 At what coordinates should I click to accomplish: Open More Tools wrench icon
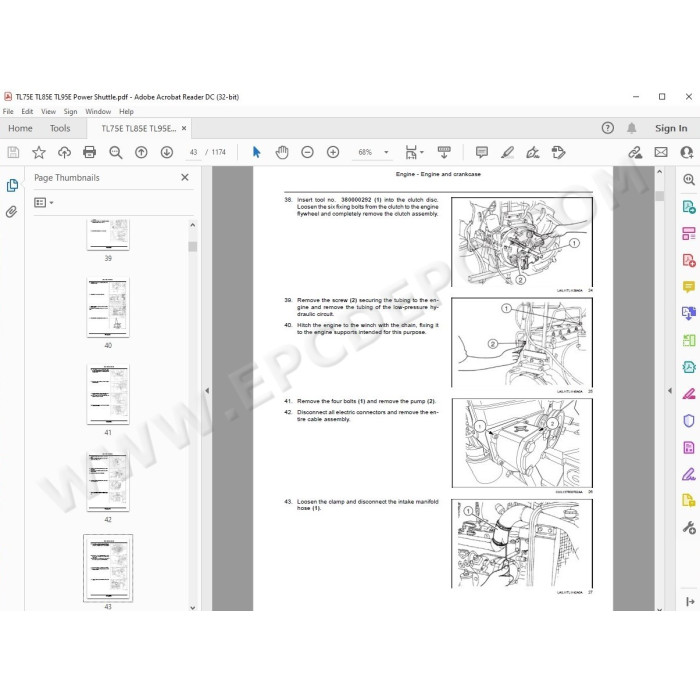[689, 528]
